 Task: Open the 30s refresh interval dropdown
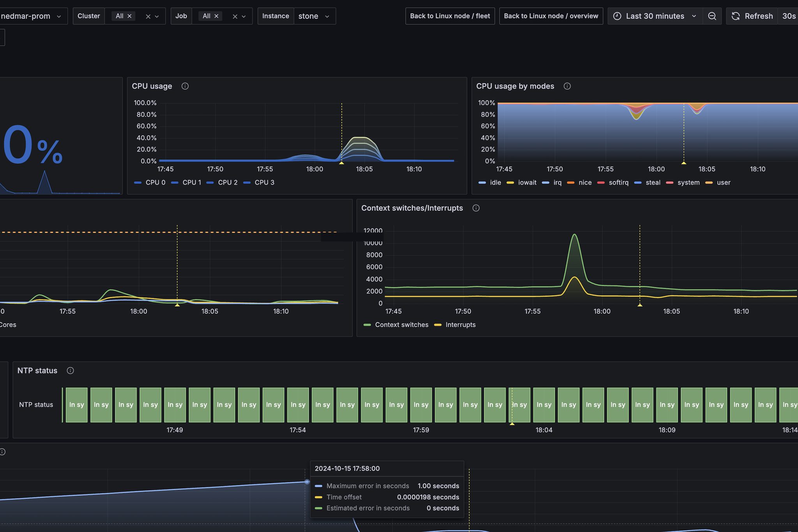click(x=788, y=16)
